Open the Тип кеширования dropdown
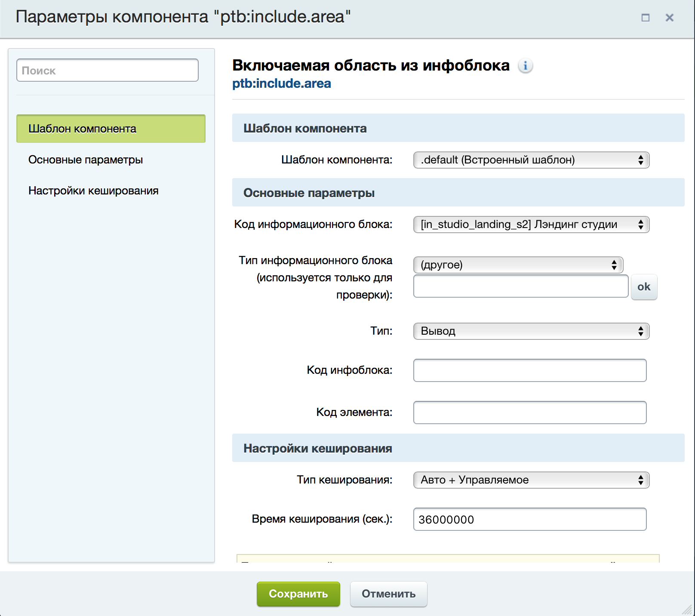Screen dimensions: 695x616 pos(531,480)
